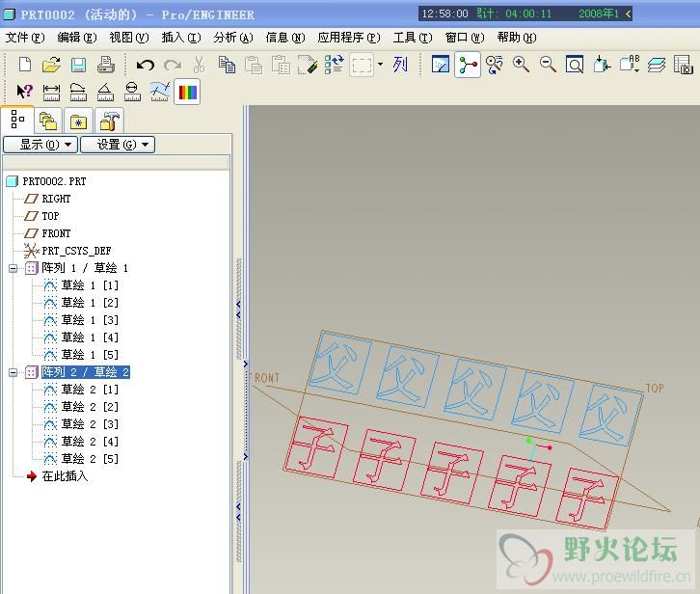Click the Distance measurement icon

click(51, 92)
